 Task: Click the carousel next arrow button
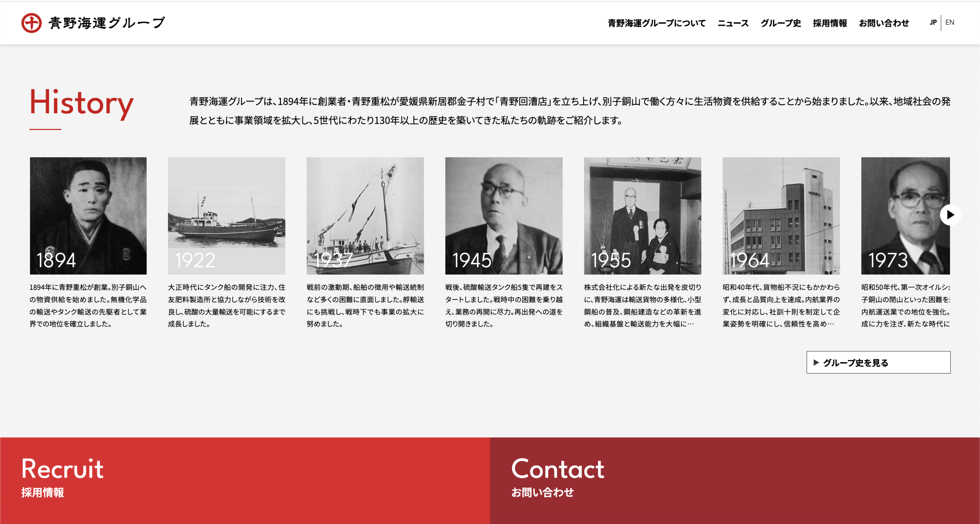(950, 215)
